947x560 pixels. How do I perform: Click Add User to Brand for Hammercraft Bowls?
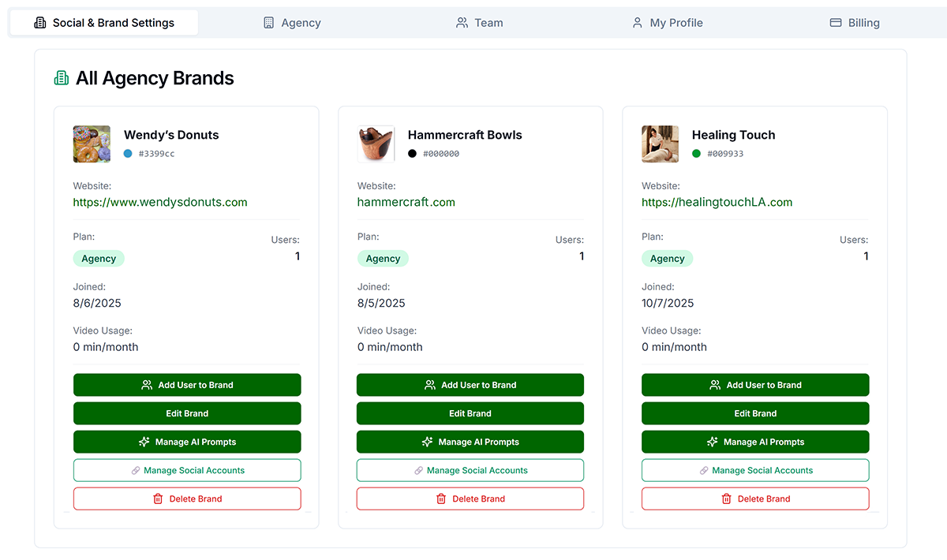coord(470,385)
